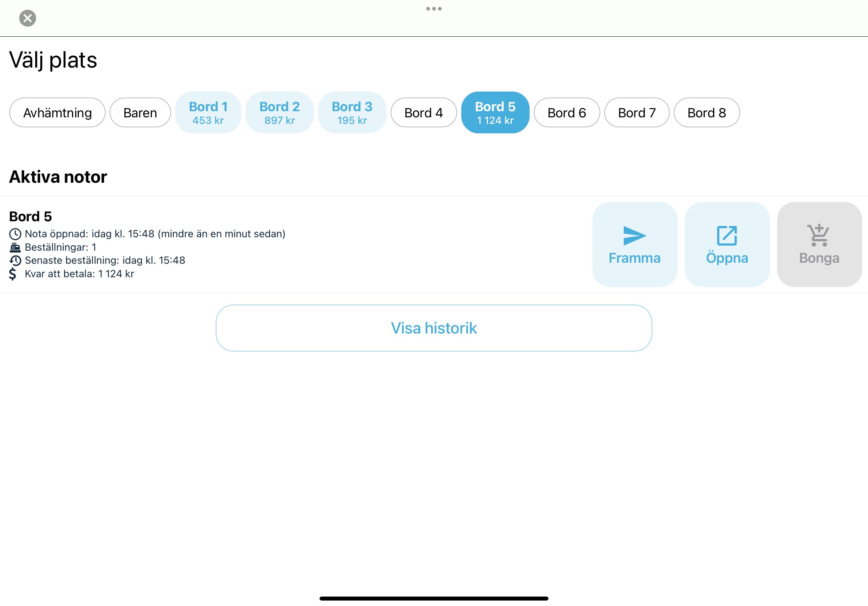This screenshot has width=868, height=606.
Task: Click the text 'Senaste beställning: idag kl. 15:48'
Action: [x=105, y=260]
